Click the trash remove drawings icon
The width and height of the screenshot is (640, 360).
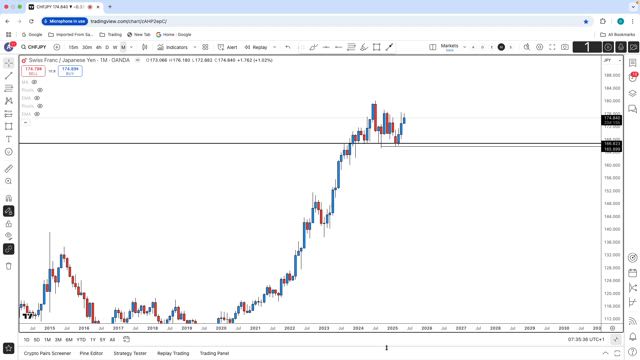pos(9,266)
